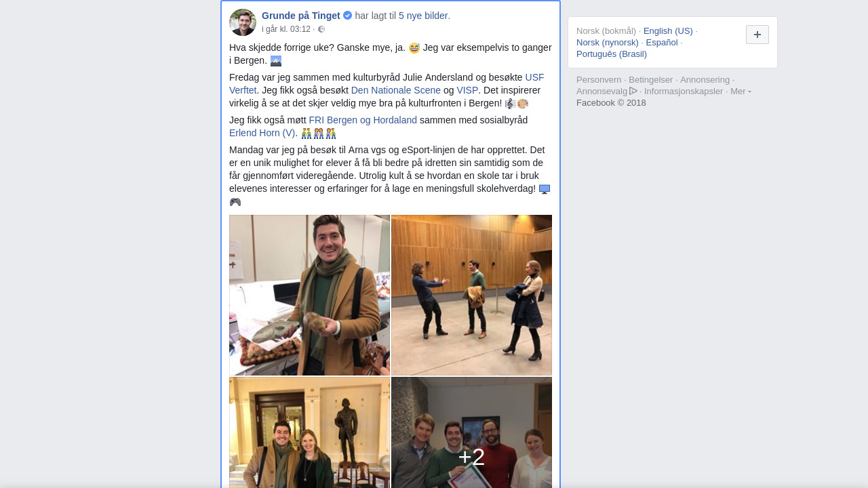Open FRI Bergen og Hordaland link

pos(363,120)
